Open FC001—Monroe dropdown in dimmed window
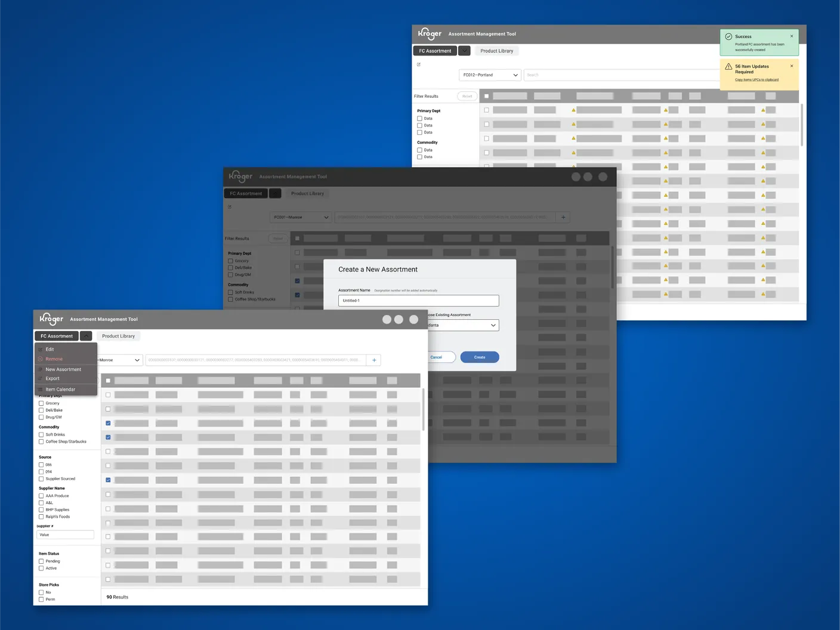Viewport: 840px width, 630px height. tap(301, 217)
